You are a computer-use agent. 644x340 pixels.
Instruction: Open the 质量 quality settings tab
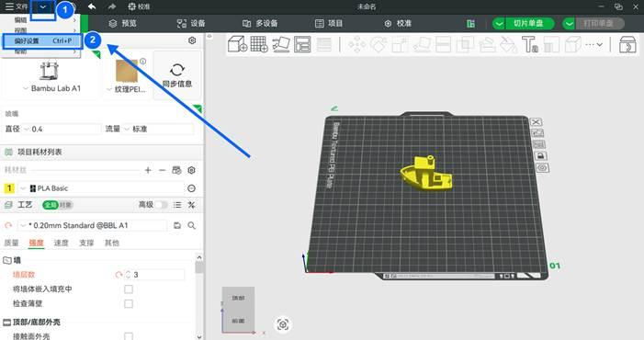click(11, 243)
